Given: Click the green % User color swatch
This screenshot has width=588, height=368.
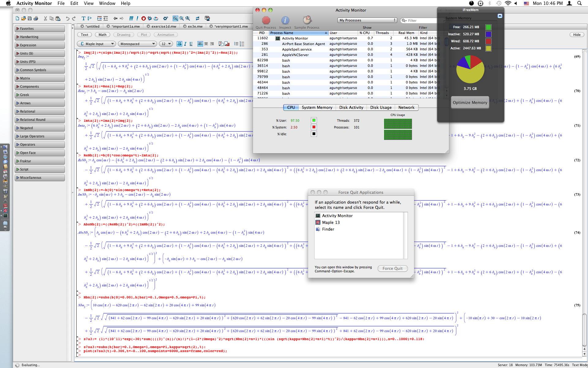Looking at the screenshot, I should [x=314, y=120].
